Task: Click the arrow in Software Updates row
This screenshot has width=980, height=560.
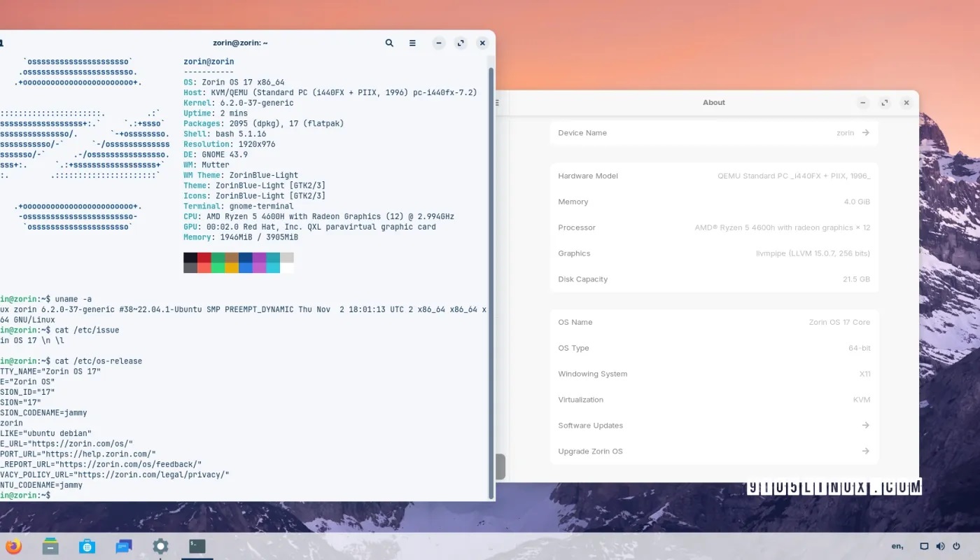Action: coord(866,425)
